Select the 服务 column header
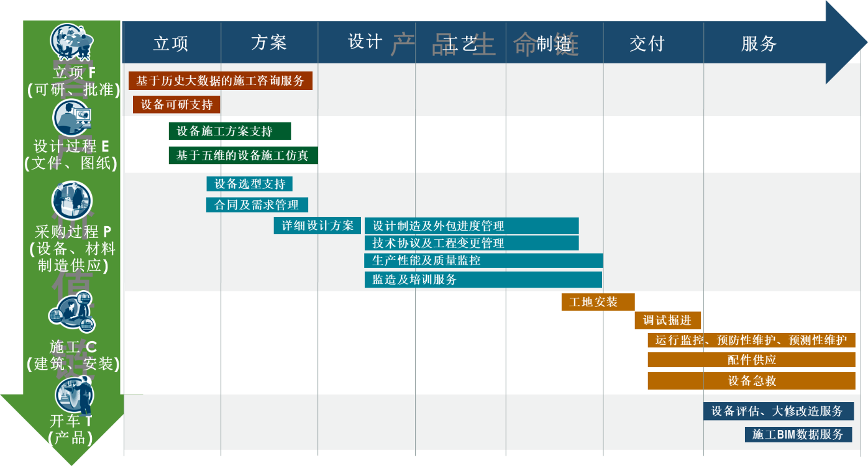This screenshot has width=868, height=466. pos(759,43)
